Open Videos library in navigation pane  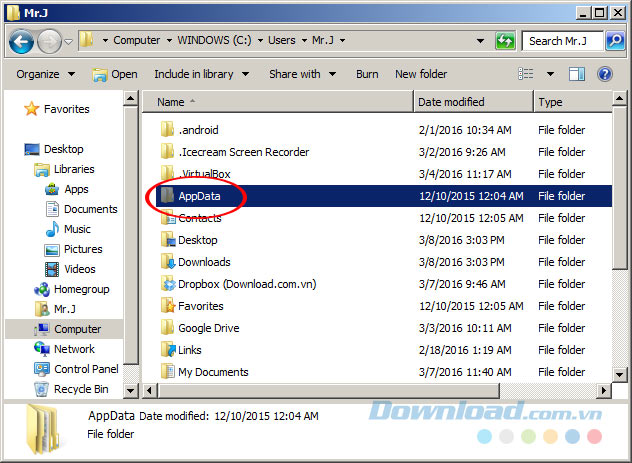tap(70, 269)
